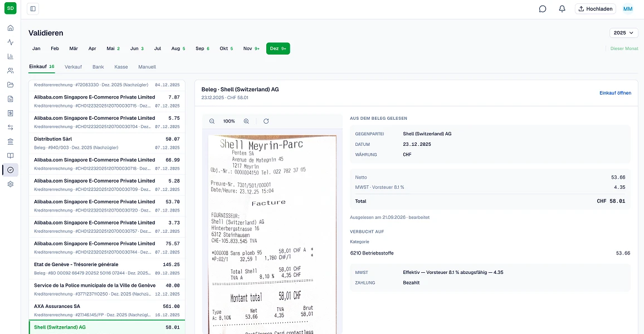
Task: Select the Okt month tab
Action: tap(226, 48)
